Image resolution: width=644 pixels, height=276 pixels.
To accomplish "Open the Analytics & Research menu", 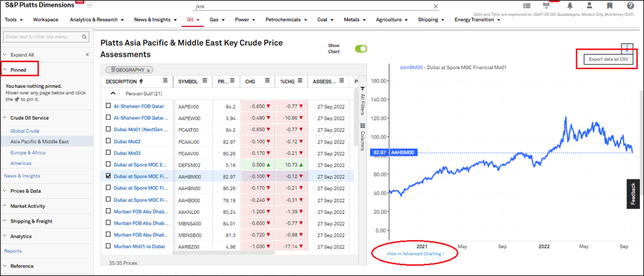I will 97,19.
